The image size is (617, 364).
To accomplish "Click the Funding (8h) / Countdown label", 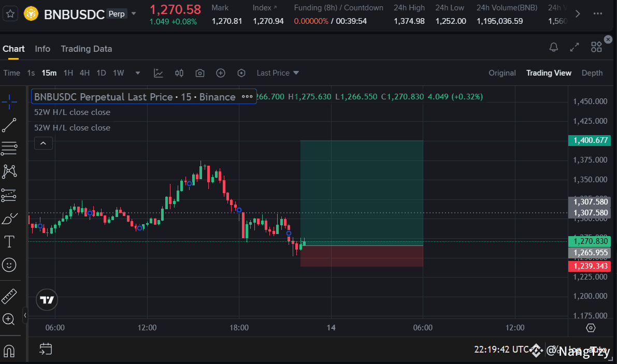I will 338,8.
